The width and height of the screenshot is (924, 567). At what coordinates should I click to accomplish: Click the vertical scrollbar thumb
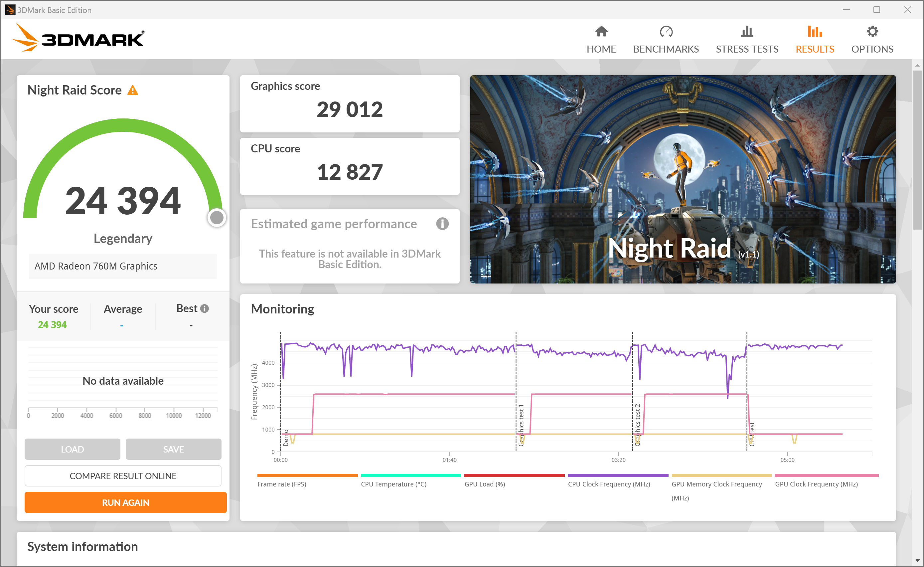(x=917, y=150)
